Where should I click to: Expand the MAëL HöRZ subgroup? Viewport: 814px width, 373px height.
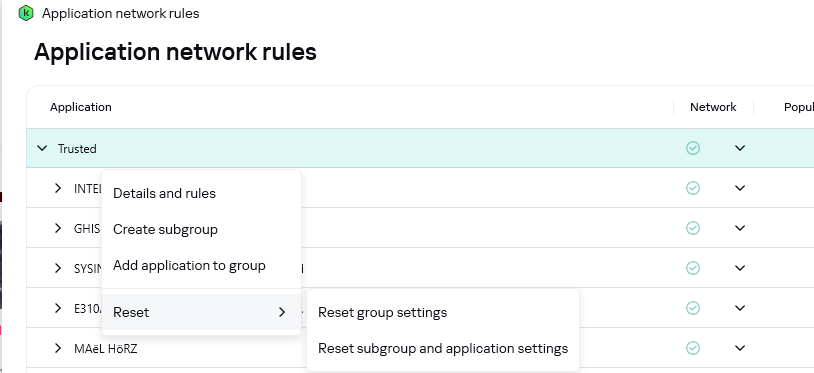58,348
